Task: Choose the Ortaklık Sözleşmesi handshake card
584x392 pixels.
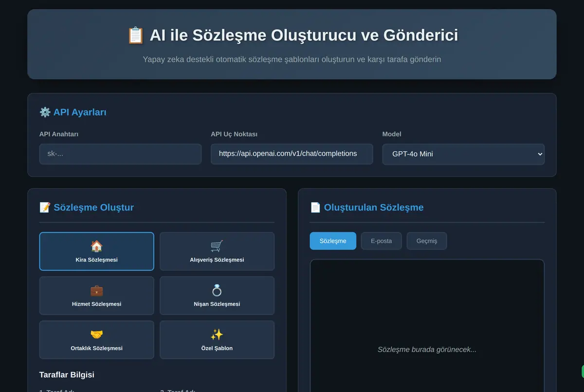Action: pos(97,340)
